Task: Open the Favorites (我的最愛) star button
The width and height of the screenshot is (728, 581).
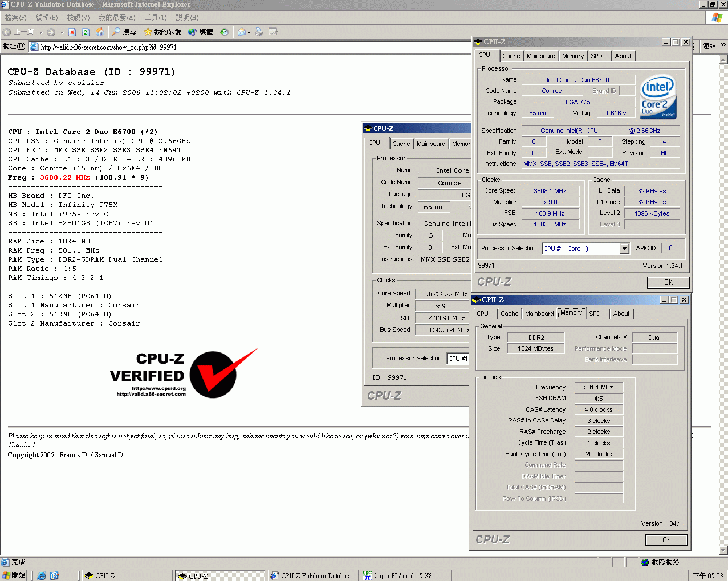Action: pos(162,32)
